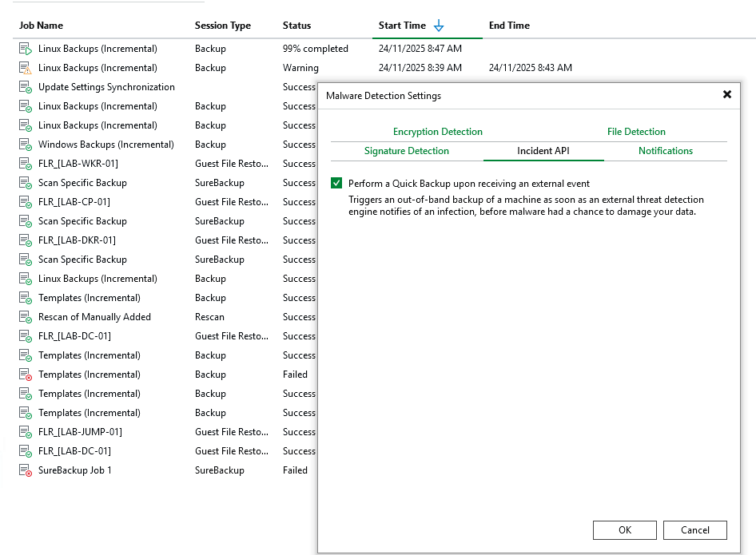Switch to the Encryption Detection tab
The width and height of the screenshot is (756, 555).
[x=437, y=132]
